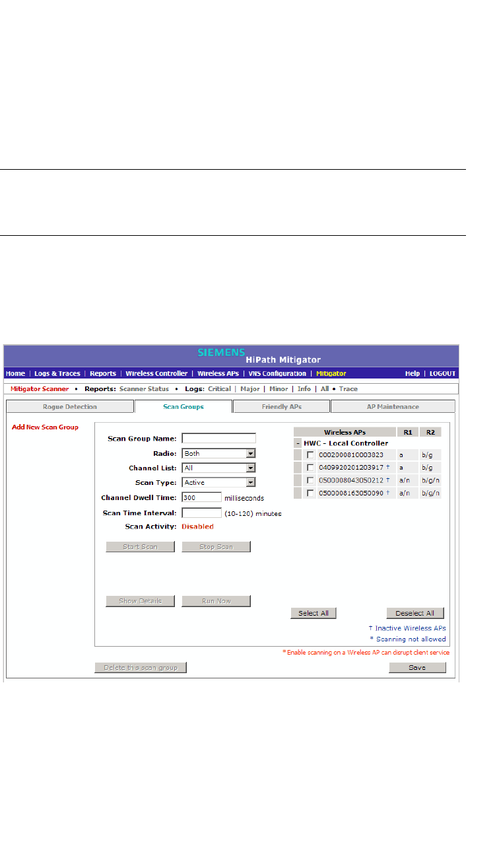The height and width of the screenshot is (868, 497).
Task: Open Mitigator in the navigation bar
Action: 331,373
